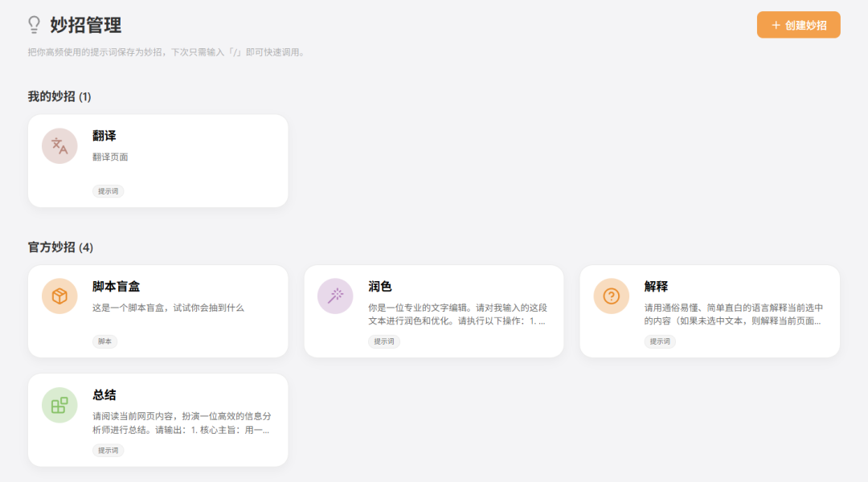Viewport: 868px width, 482px height.
Task: Click the 提示词 tag on 总结 card
Action: 108,451
